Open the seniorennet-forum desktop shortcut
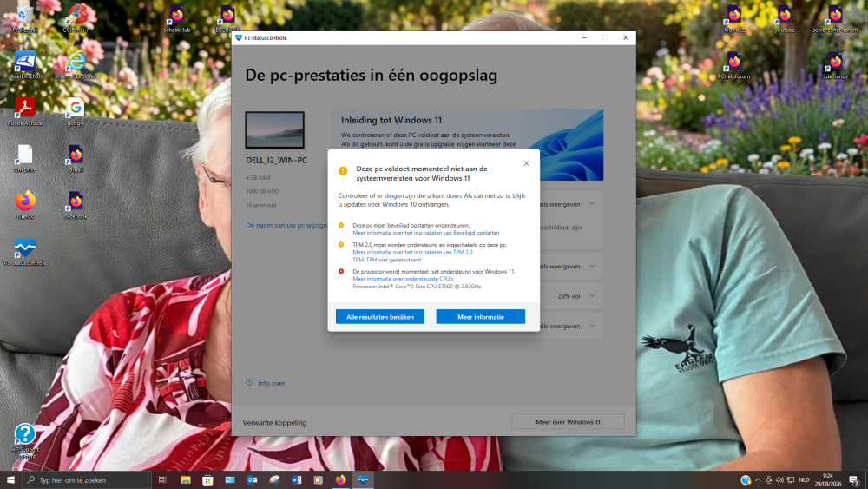 click(x=835, y=18)
